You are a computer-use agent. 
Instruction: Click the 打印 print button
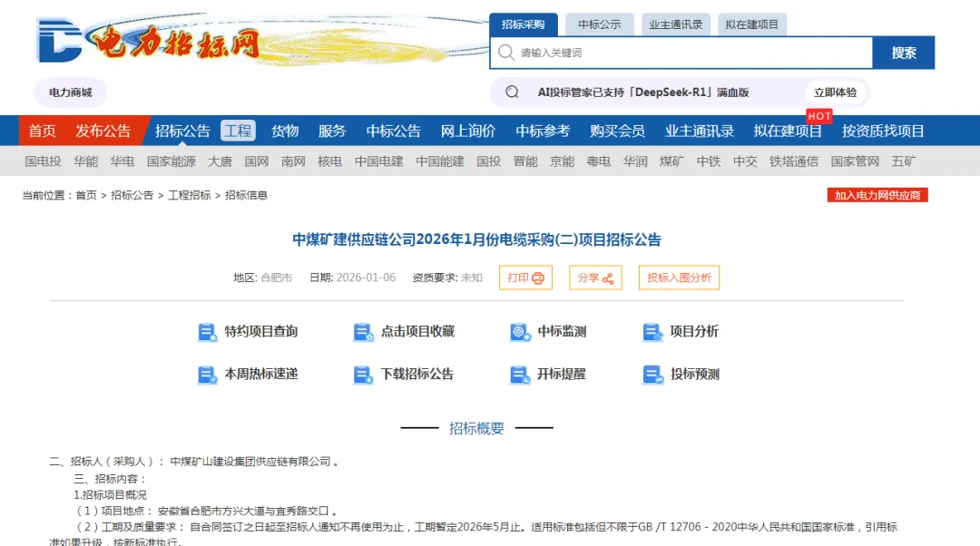coord(525,278)
